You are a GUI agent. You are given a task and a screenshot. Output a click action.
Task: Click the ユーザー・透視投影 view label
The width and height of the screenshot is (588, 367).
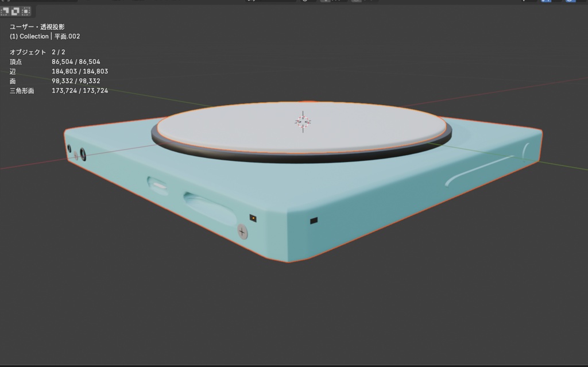point(37,26)
